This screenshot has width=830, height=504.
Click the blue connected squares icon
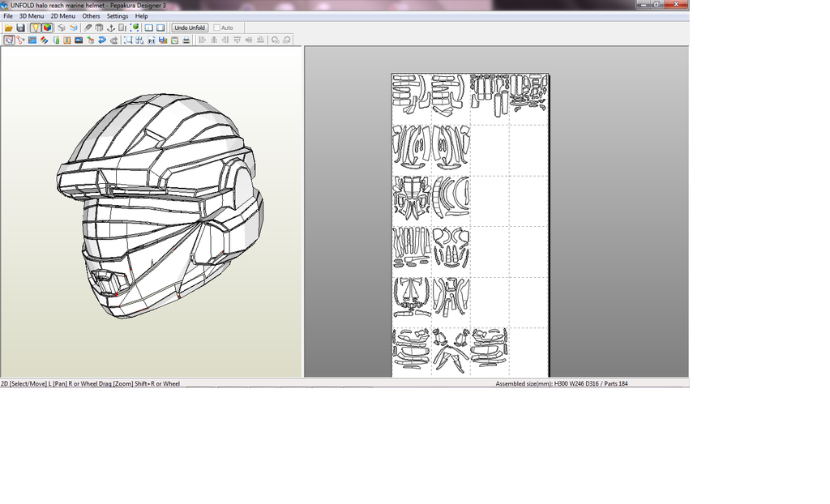click(x=139, y=40)
